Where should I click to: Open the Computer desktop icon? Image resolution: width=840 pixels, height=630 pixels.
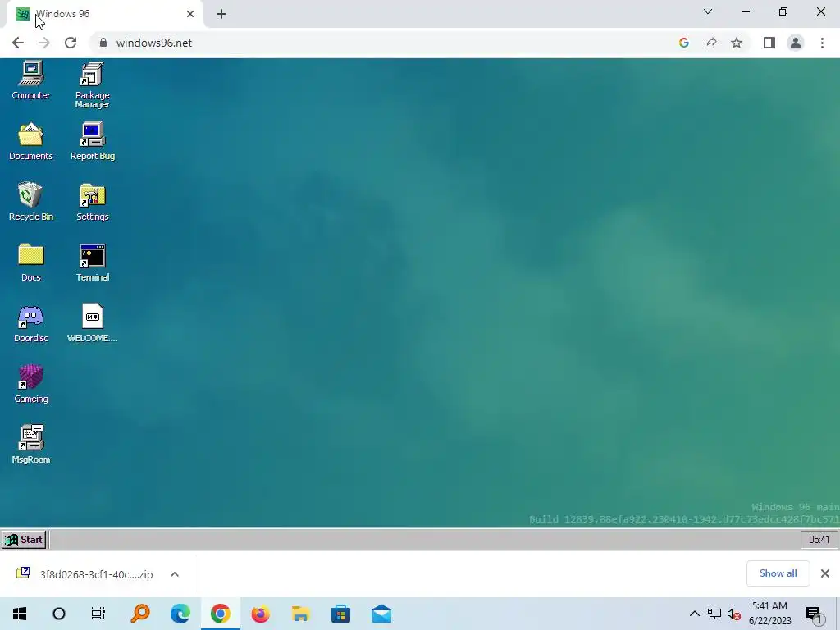pyautogui.click(x=31, y=80)
